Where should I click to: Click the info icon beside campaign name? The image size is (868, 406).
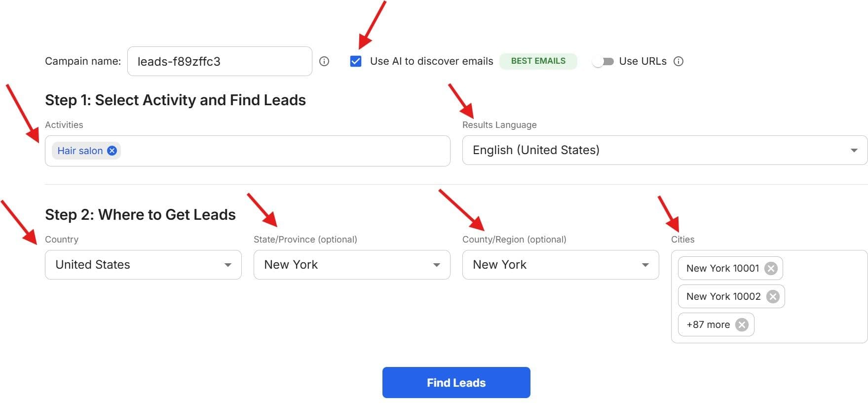[324, 61]
